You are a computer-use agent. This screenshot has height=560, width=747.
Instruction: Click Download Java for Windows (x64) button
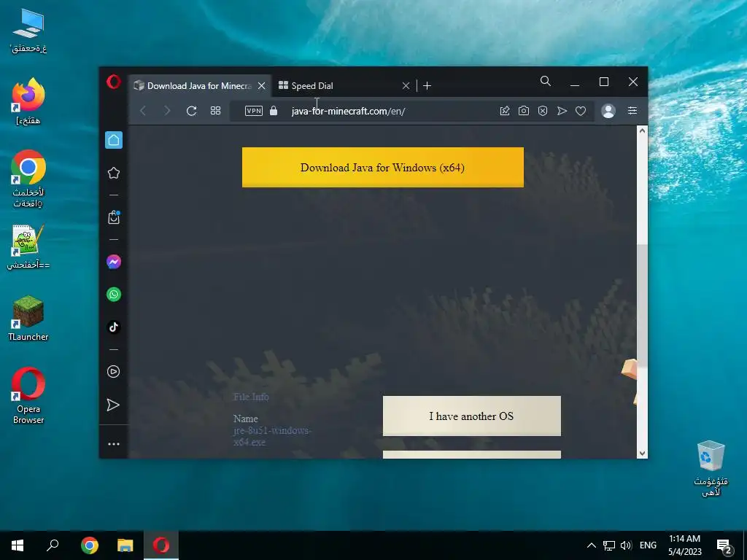coord(382,167)
